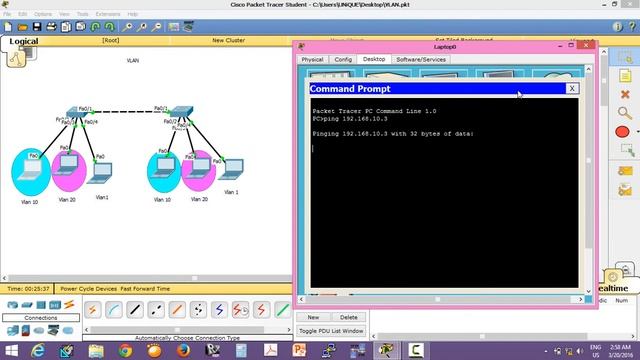Undo the last action with the green arrow
Viewport: 640px width, 360px height.
(x=95, y=27)
